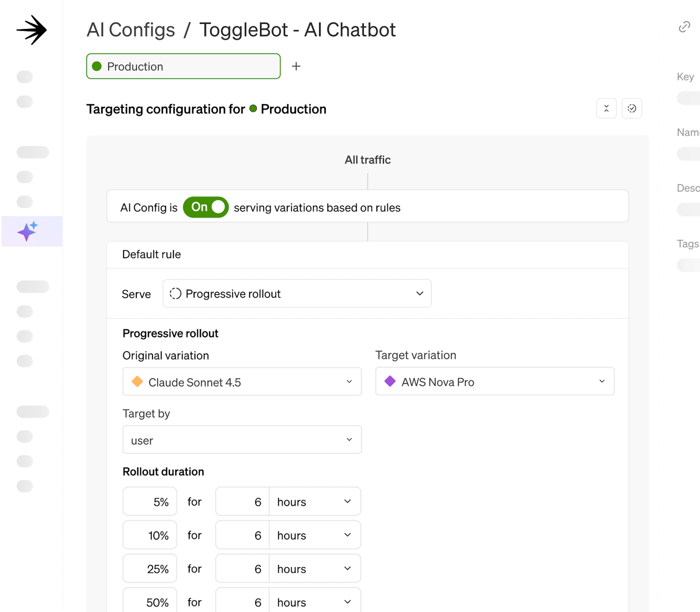Toggle the AI Config On switch

(x=206, y=207)
